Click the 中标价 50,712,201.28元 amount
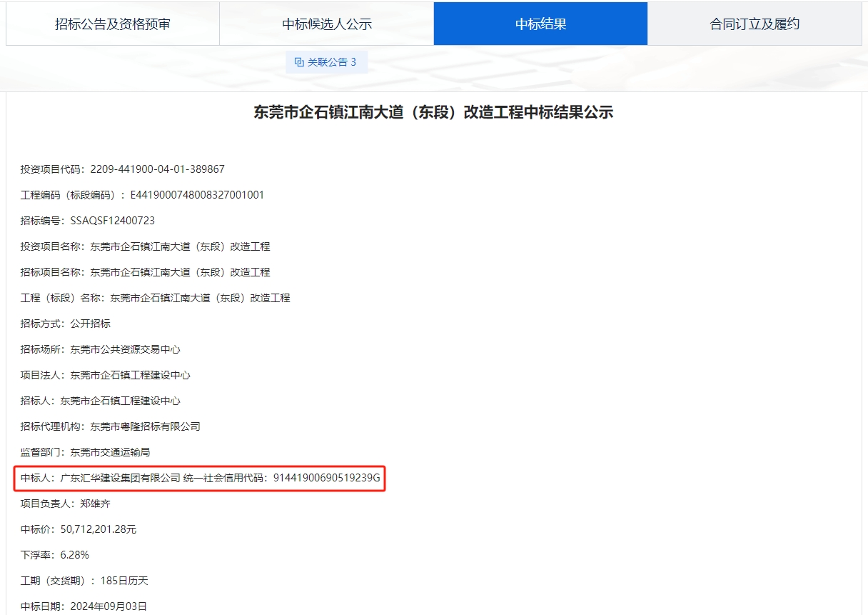Image resolution: width=868 pixels, height=615 pixels. coord(99,529)
